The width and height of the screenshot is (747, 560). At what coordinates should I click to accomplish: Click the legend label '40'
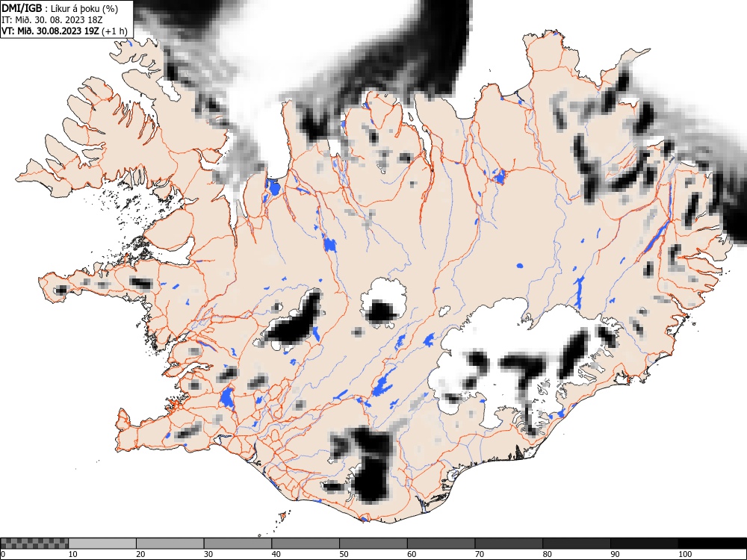pyautogui.click(x=276, y=554)
